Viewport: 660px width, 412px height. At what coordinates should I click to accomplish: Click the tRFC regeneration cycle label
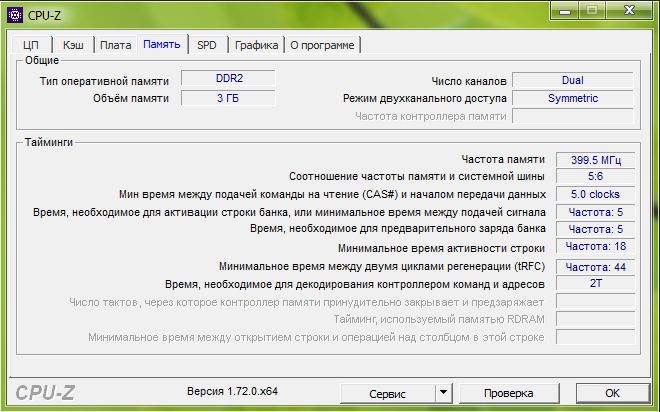(382, 266)
